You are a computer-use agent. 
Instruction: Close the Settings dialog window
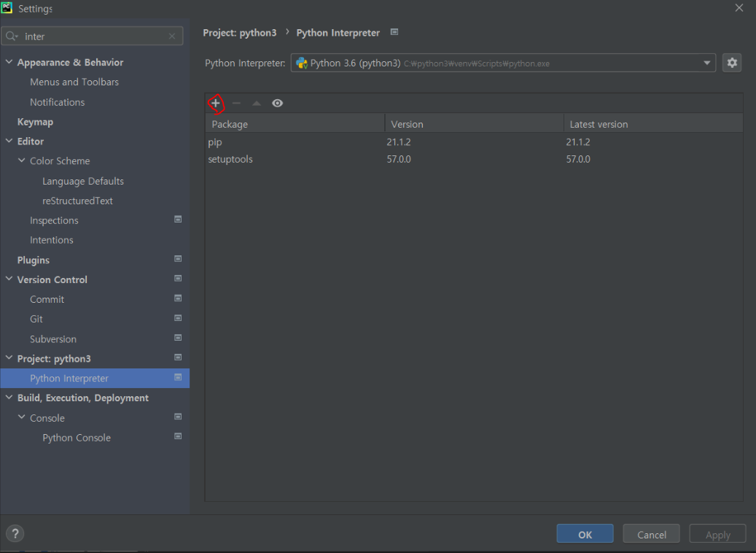click(739, 8)
